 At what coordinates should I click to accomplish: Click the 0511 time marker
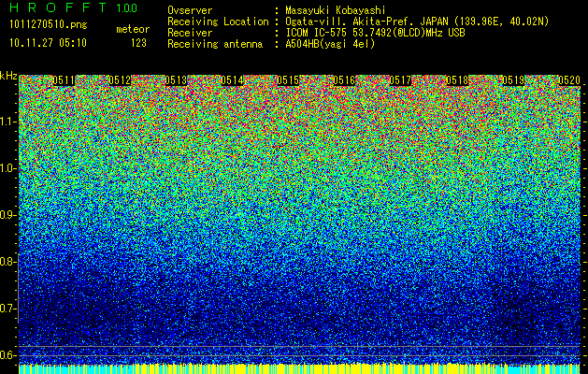[x=64, y=80]
